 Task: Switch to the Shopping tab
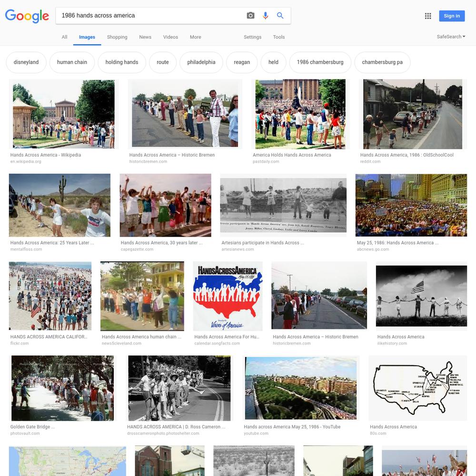[117, 37]
